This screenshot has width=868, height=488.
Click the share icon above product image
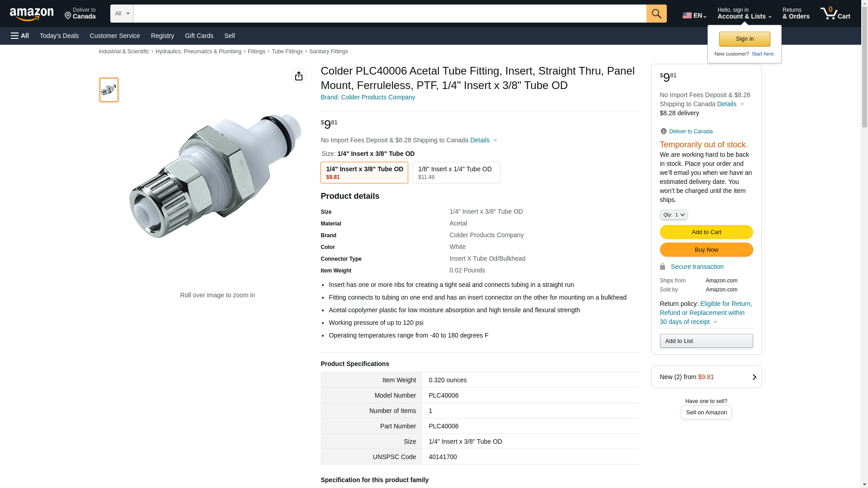click(x=299, y=76)
